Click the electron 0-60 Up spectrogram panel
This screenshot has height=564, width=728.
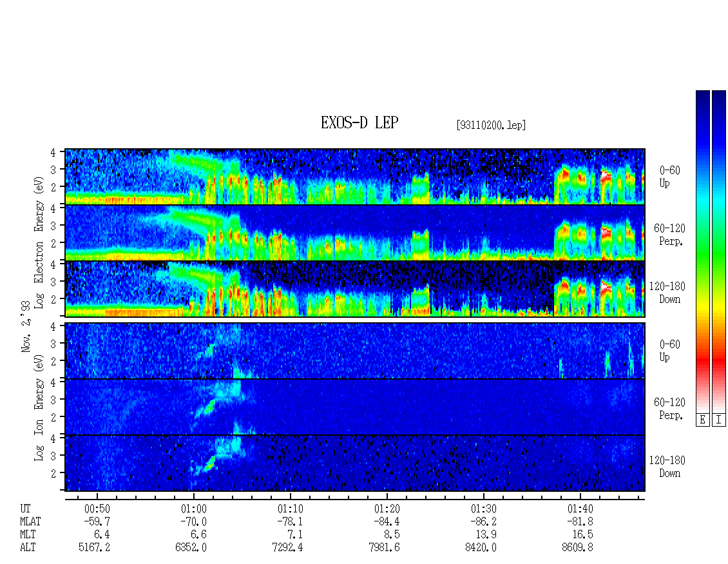coord(355,177)
